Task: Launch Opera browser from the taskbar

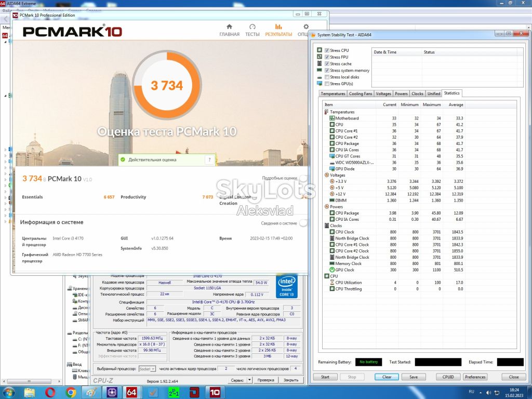Action: click(50, 393)
